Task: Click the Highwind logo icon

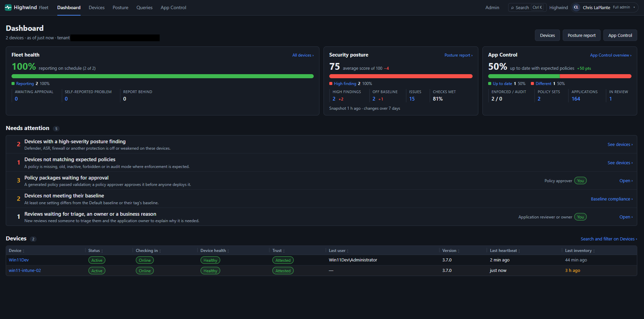Action: click(x=8, y=7)
